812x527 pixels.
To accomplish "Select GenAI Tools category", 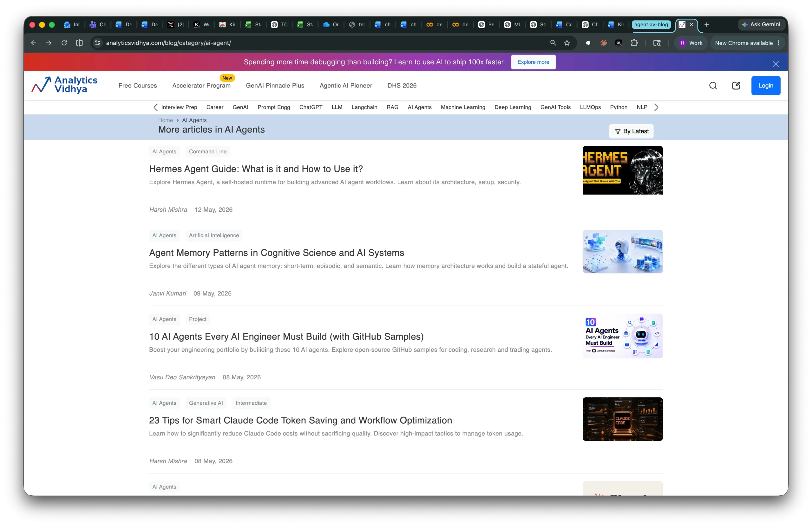I will click(555, 107).
